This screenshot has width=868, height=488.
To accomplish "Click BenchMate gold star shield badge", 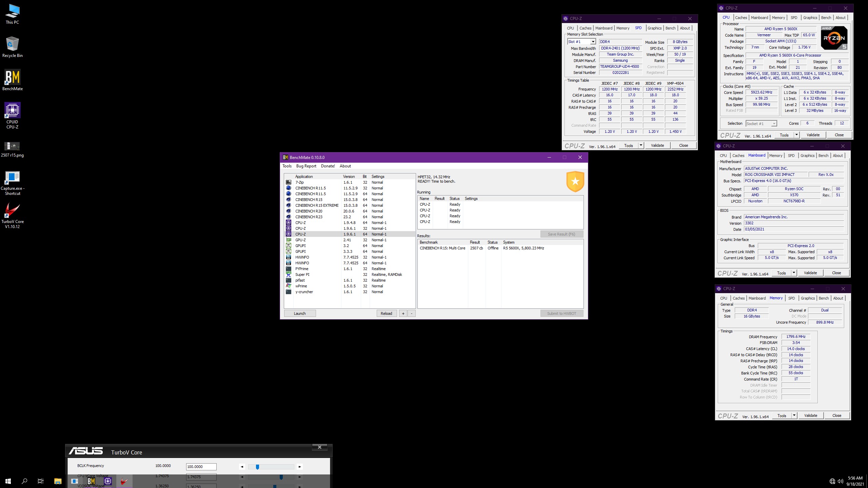I will 575,182.
